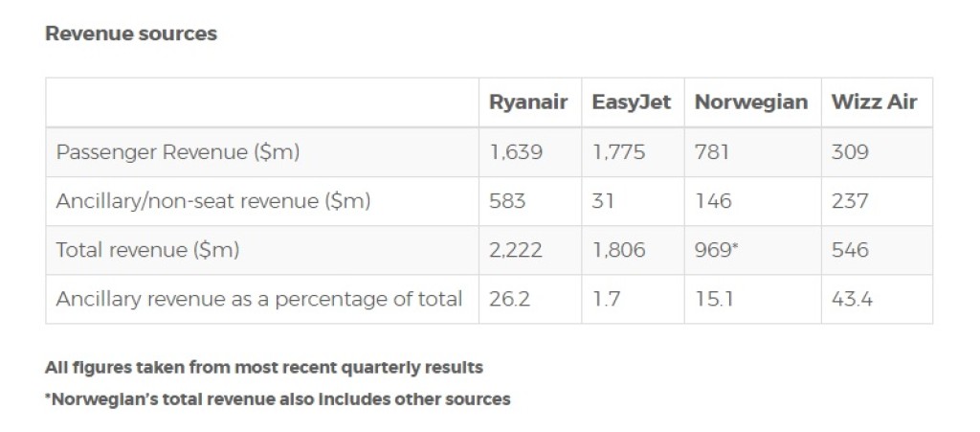Select the Norwegian column header
Image resolution: width=980 pixels, height=432 pixels.
(751, 102)
